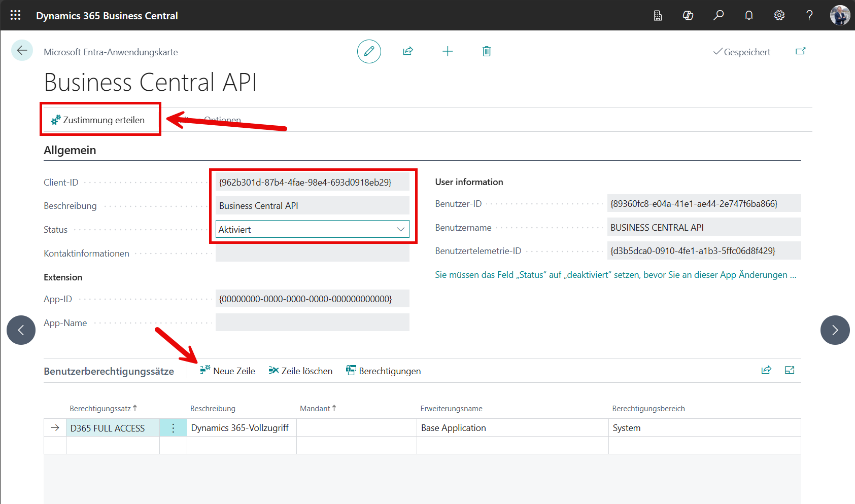Open row options for D365 FULL ACCESS
Image resolution: width=855 pixels, height=504 pixels.
(x=173, y=428)
